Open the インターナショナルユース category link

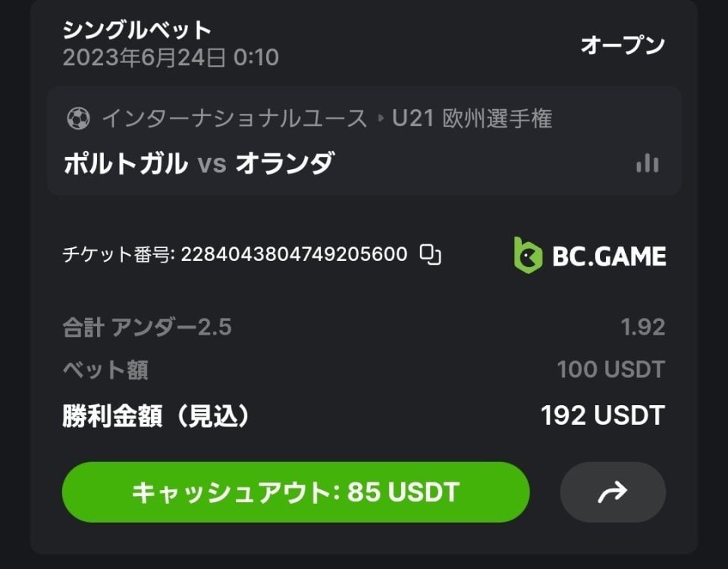point(234,119)
